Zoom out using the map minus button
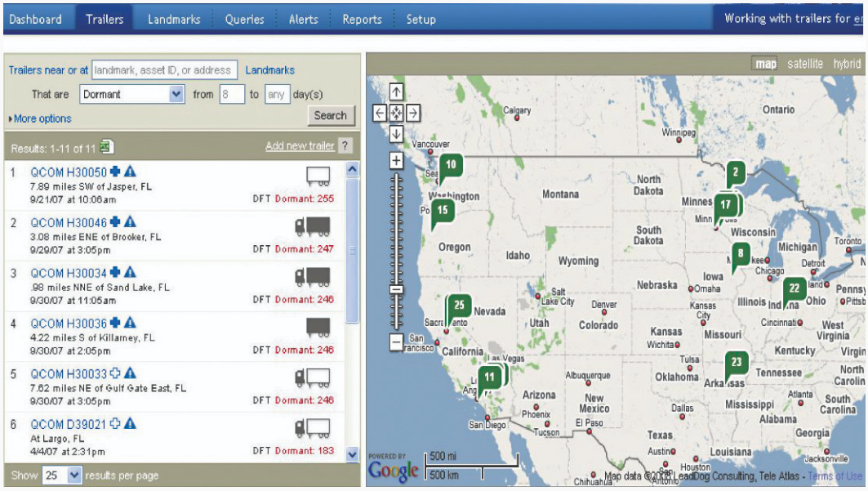Viewport: 868px width, 491px height. click(x=396, y=342)
